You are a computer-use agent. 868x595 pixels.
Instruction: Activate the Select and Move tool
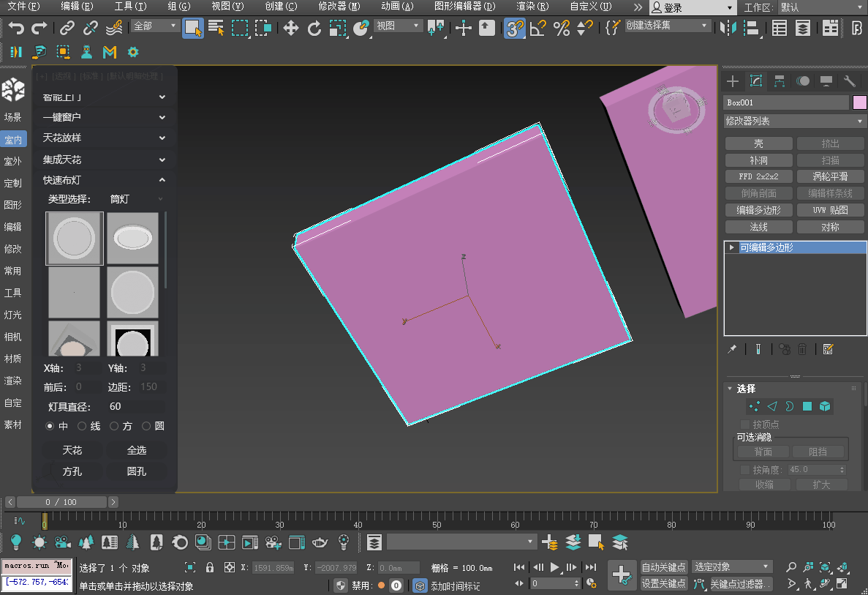pos(290,27)
